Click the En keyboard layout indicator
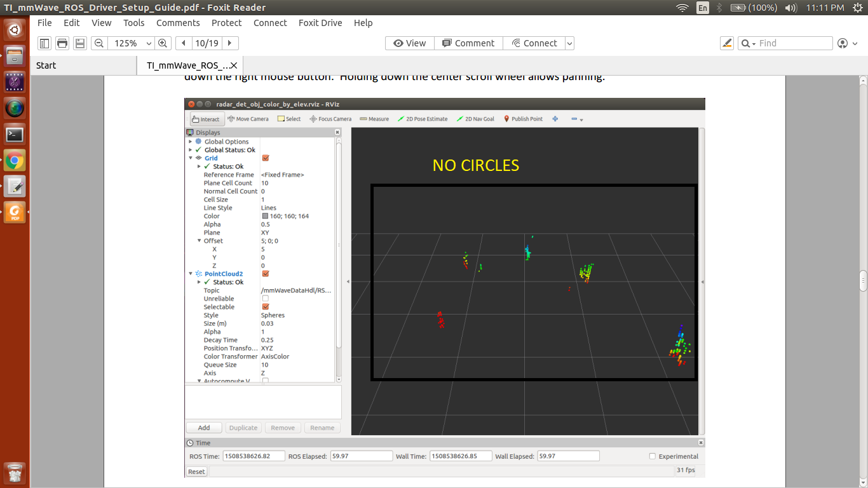Screen dimensions: 868x488 coord(703,8)
